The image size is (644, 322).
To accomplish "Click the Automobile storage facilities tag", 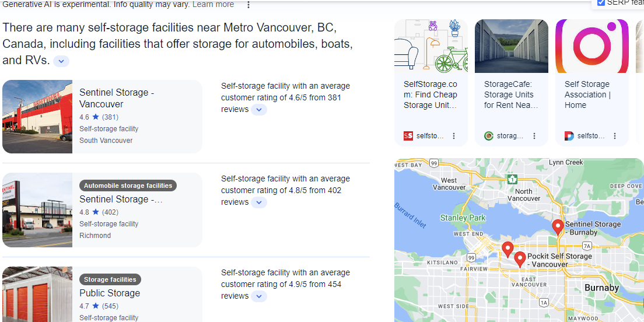I will [128, 185].
